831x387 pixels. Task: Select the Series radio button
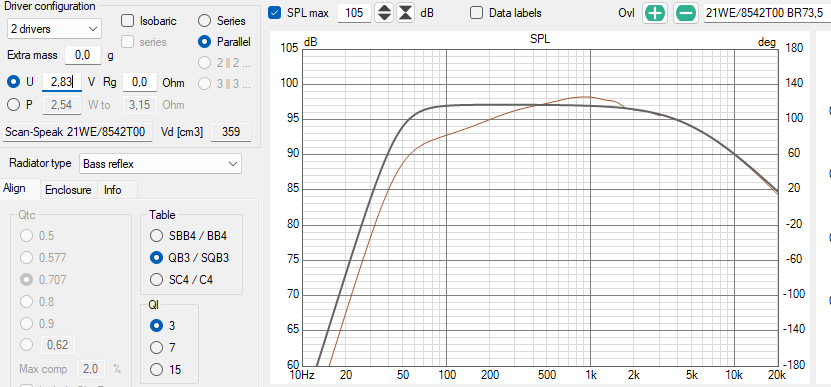[204, 21]
